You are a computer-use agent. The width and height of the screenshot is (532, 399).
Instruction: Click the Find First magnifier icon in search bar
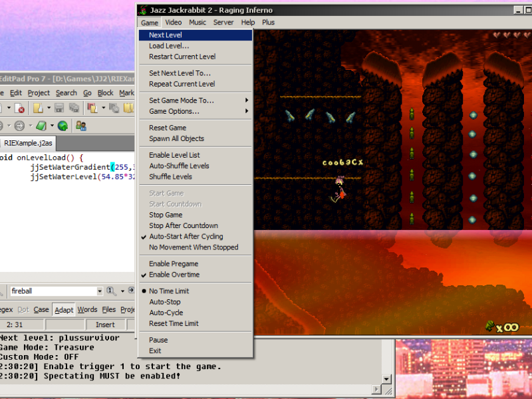(110, 291)
